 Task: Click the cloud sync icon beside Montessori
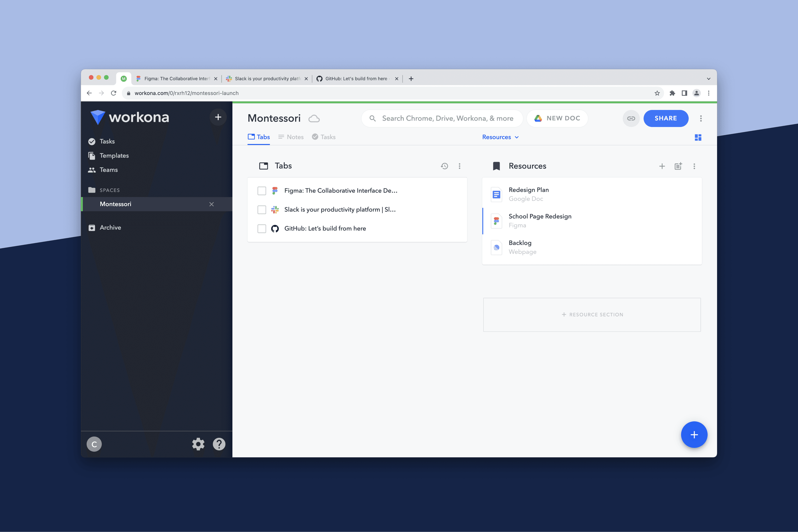(314, 118)
